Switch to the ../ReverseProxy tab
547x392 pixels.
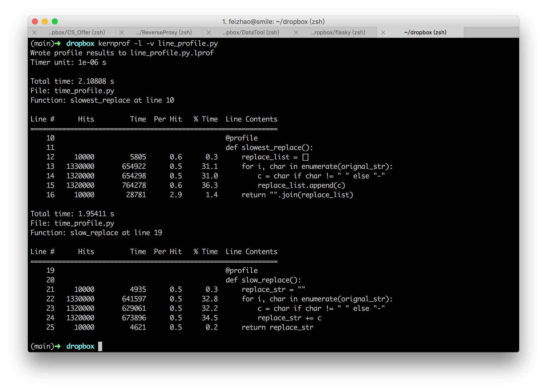[164, 33]
